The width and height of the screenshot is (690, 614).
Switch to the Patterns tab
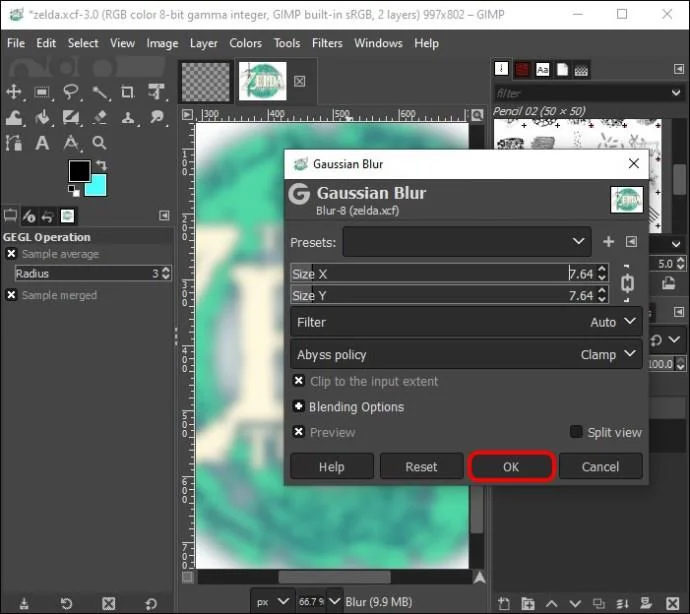(522, 70)
